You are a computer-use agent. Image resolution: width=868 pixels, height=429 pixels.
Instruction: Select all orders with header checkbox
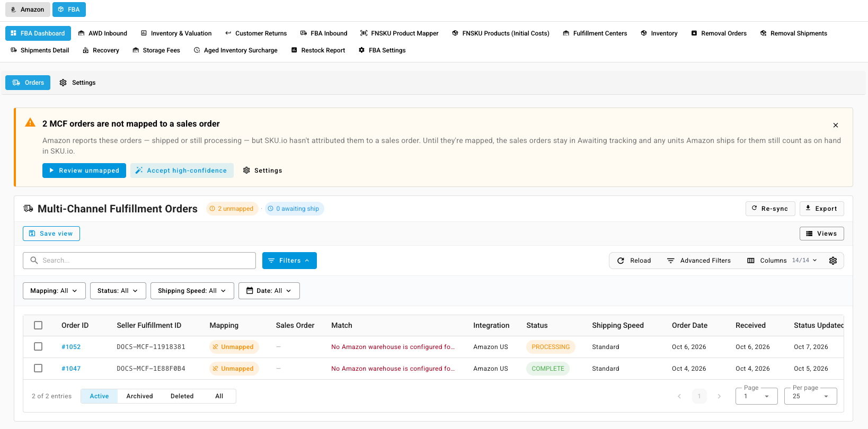[38, 325]
